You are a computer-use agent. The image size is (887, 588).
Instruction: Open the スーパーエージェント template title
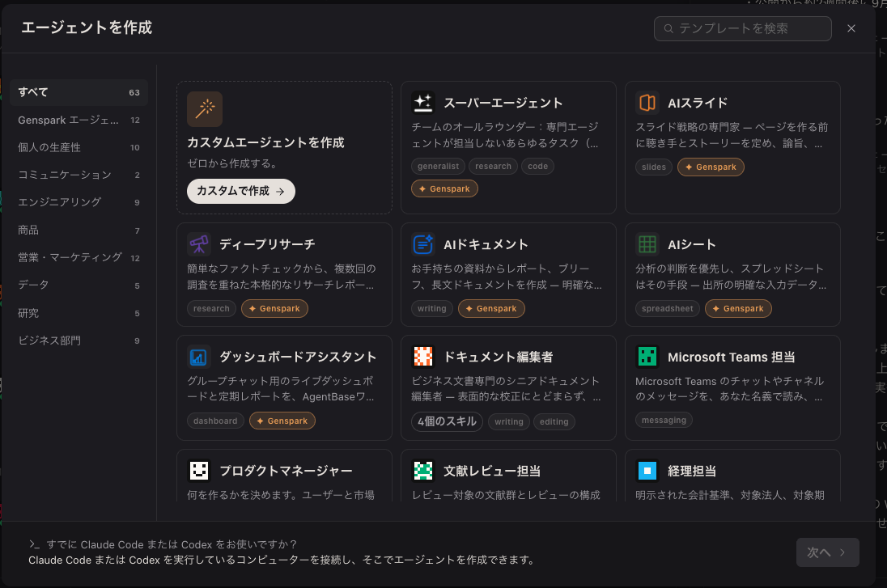503,103
